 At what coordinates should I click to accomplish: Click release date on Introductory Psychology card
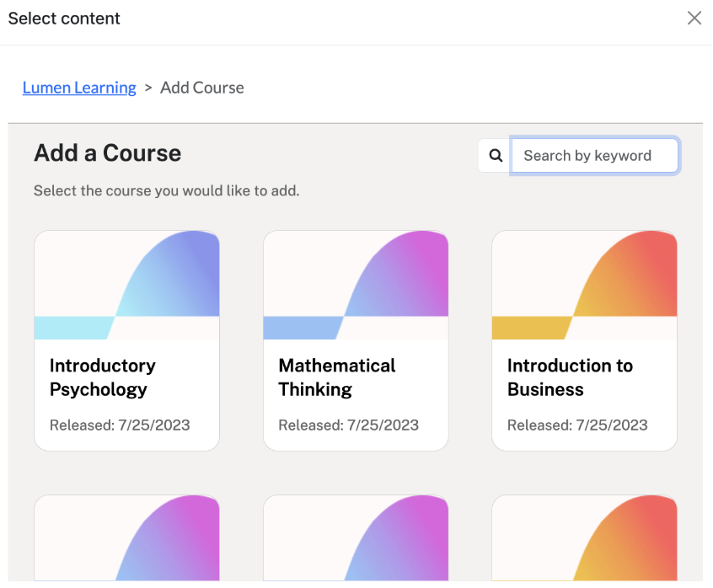click(120, 425)
